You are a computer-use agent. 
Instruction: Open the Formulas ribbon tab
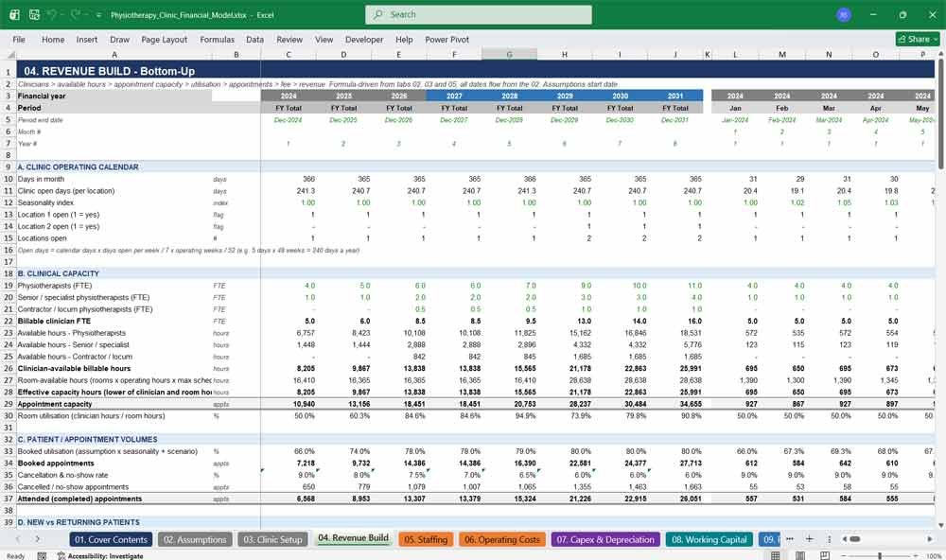click(218, 39)
